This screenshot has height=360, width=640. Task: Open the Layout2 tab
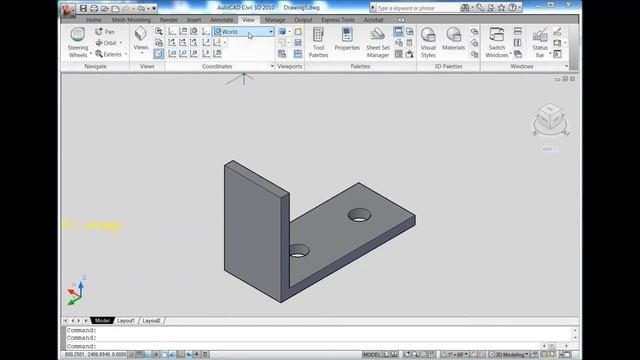[x=151, y=321]
